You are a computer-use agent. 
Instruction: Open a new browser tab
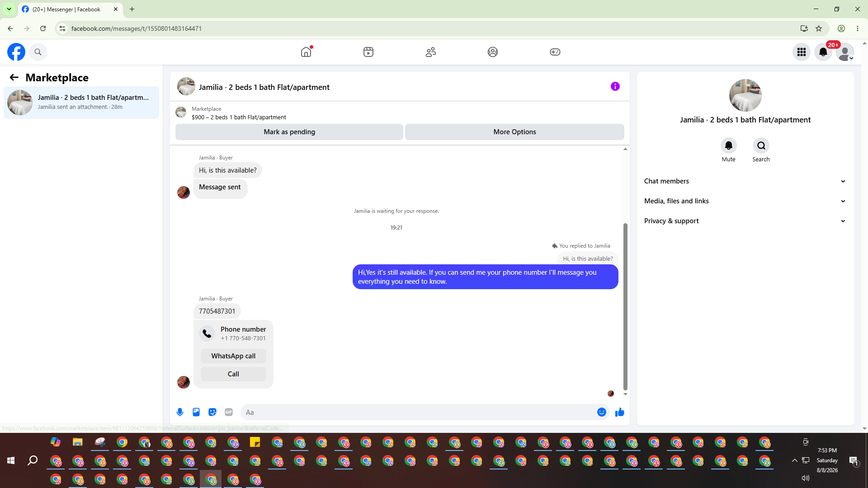tap(132, 9)
